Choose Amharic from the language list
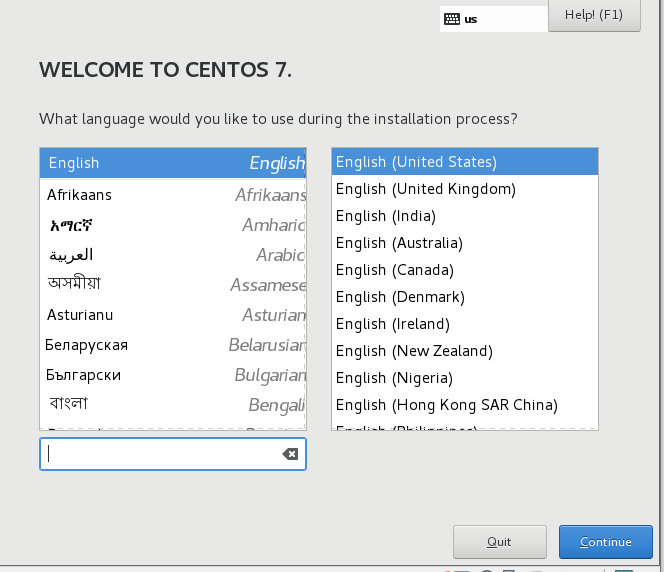The image size is (664, 572). (173, 225)
